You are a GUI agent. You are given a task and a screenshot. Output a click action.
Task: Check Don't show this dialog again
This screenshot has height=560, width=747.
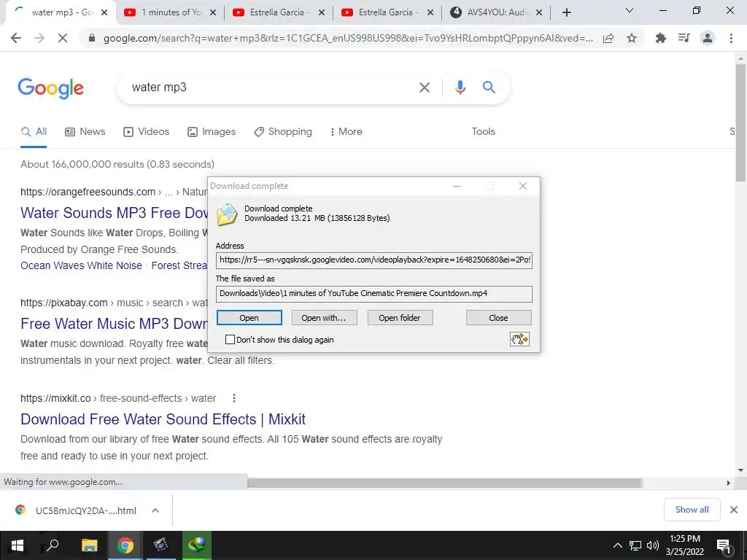[x=230, y=340]
